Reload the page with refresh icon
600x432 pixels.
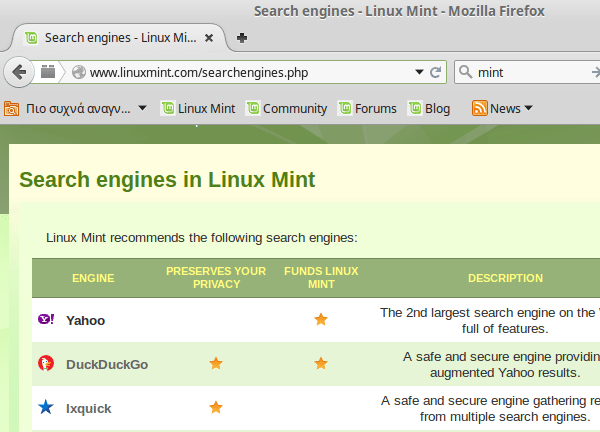point(435,72)
